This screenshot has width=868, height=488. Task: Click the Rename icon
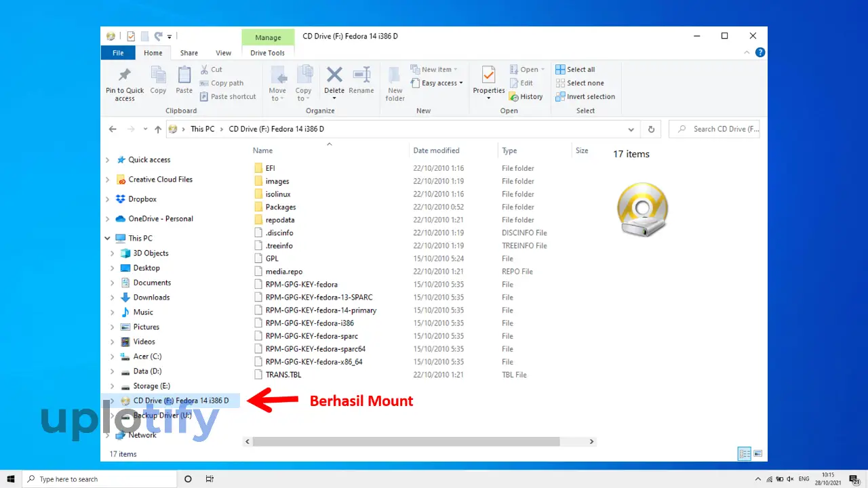point(361,75)
